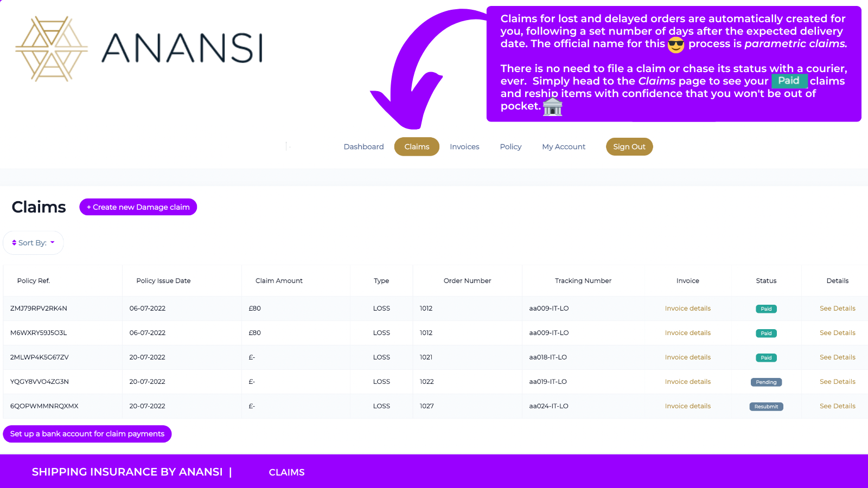Click the Status column header
Image resolution: width=868 pixels, height=488 pixels.
766,281
